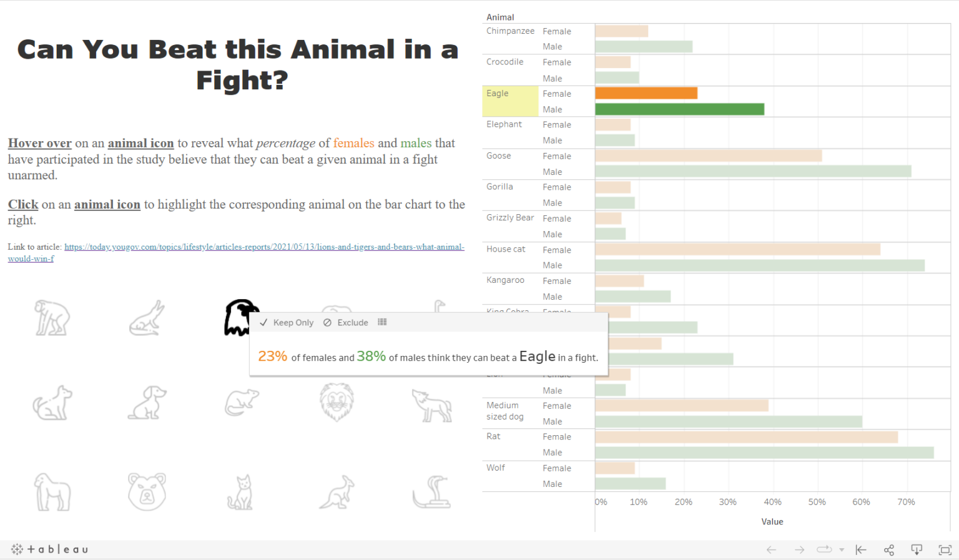Open the YouGov article link
The width and height of the screenshot is (959, 560).
pyautogui.click(x=262, y=247)
